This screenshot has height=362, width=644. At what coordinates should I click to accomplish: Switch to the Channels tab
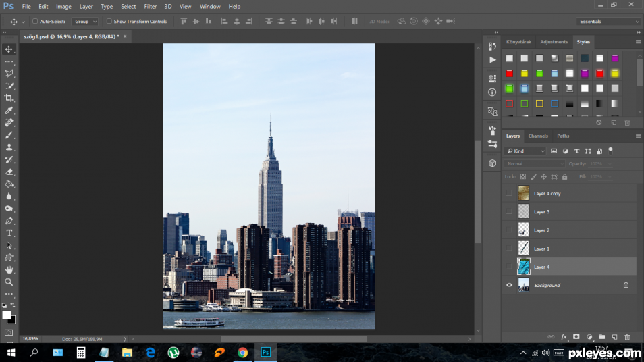tap(538, 136)
